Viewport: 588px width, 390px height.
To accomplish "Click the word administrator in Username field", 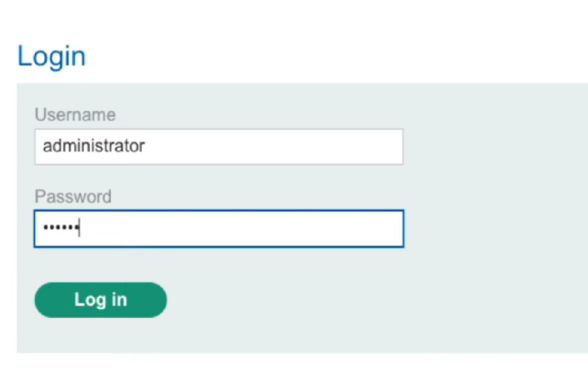I will [93, 146].
